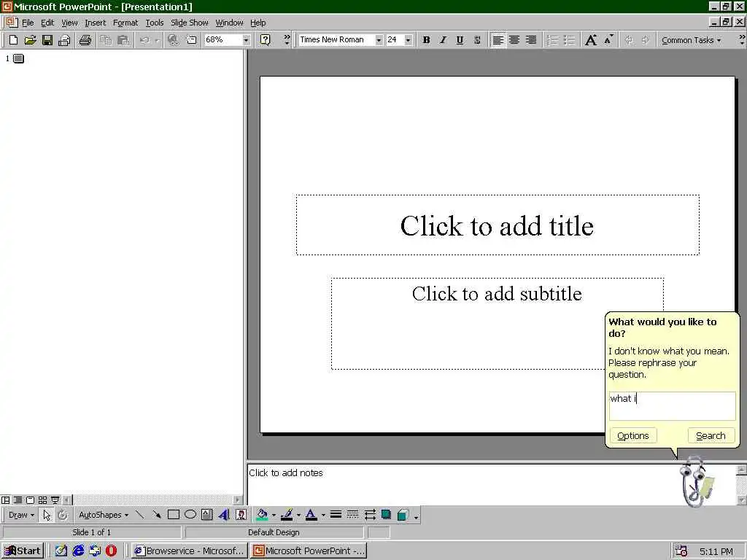Open the Zoom percentage dropdown

coord(246,40)
